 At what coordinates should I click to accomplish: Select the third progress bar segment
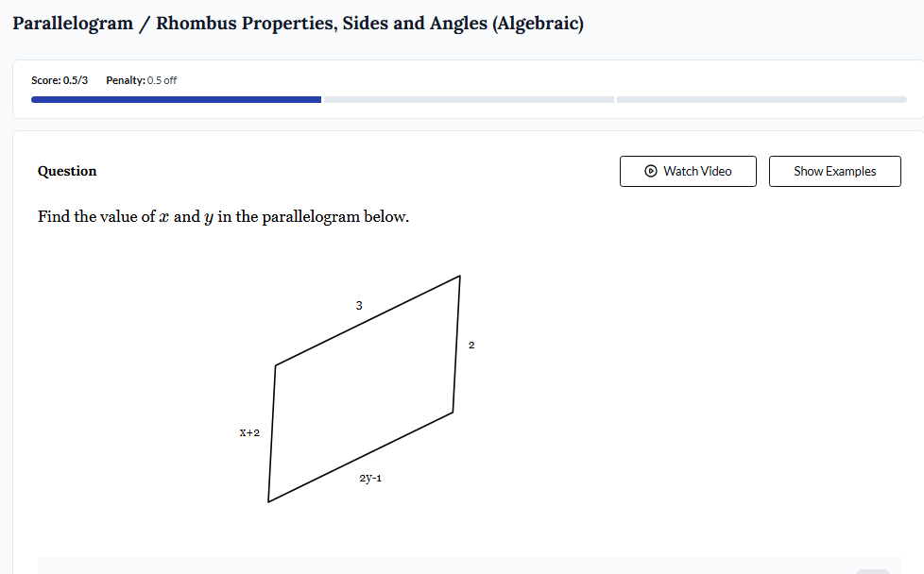click(x=761, y=99)
